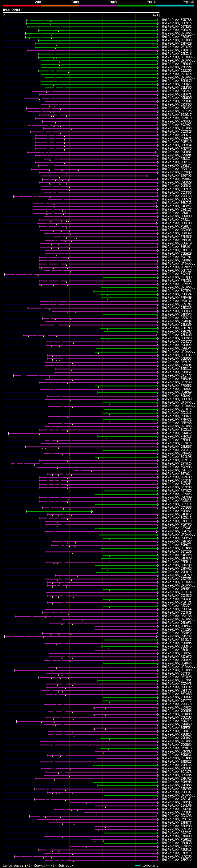Viewport: 197px width, 868px height.
Task: Click the purple ~60% identity legend segment
Action: click(99, 6)
